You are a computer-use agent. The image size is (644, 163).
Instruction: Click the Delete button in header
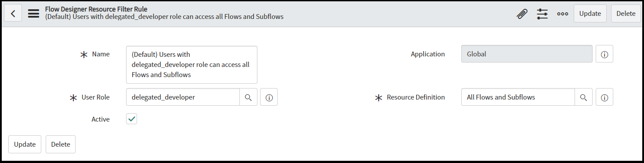point(626,14)
